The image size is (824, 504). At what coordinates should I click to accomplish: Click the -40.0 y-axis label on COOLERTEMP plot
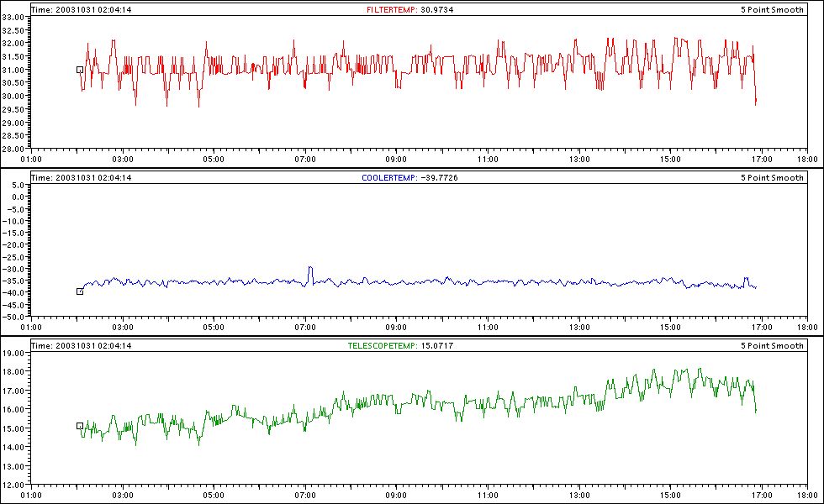click(x=13, y=292)
